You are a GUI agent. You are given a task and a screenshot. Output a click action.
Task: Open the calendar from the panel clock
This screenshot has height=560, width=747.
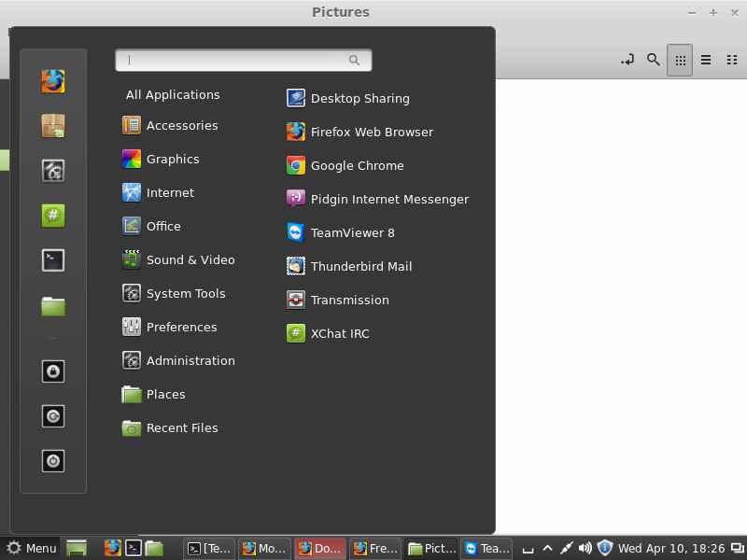coord(671,549)
